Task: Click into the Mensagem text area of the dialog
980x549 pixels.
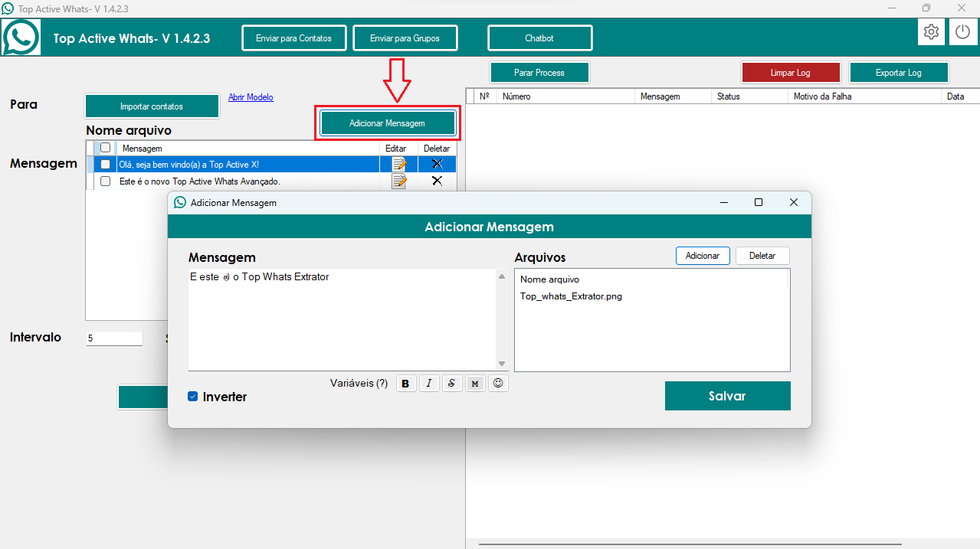Action: 343,319
